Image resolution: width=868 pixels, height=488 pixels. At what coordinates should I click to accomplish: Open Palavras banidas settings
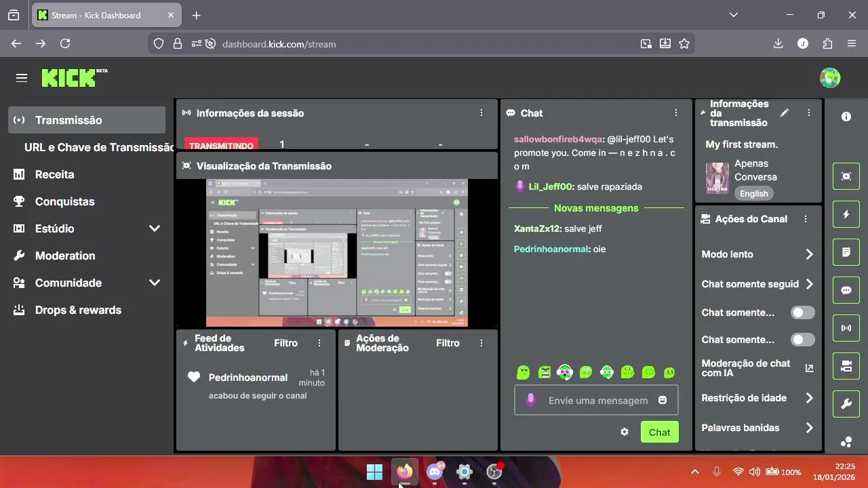pyautogui.click(x=757, y=428)
